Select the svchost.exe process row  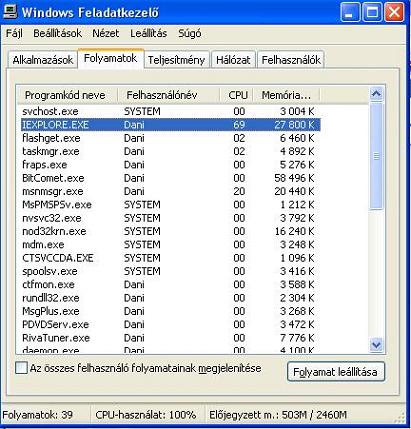(170, 111)
